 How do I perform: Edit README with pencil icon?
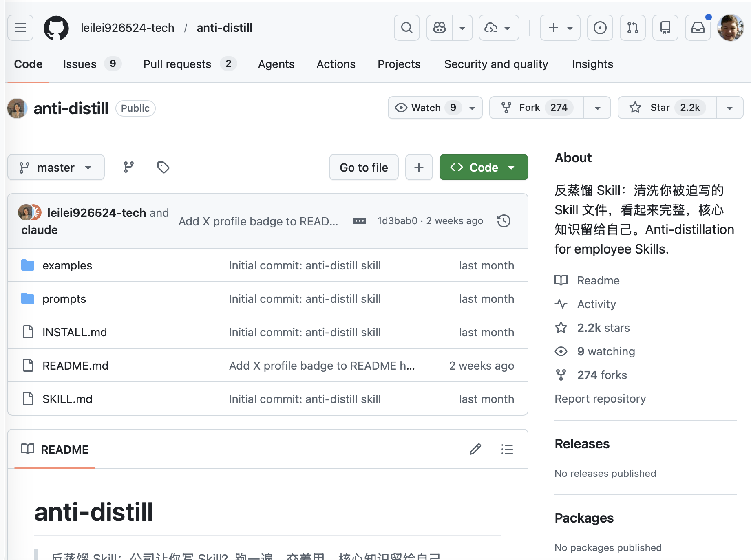tap(475, 449)
